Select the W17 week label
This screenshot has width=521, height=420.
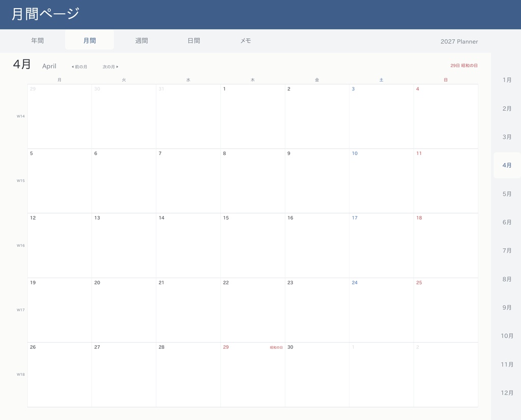(20, 310)
